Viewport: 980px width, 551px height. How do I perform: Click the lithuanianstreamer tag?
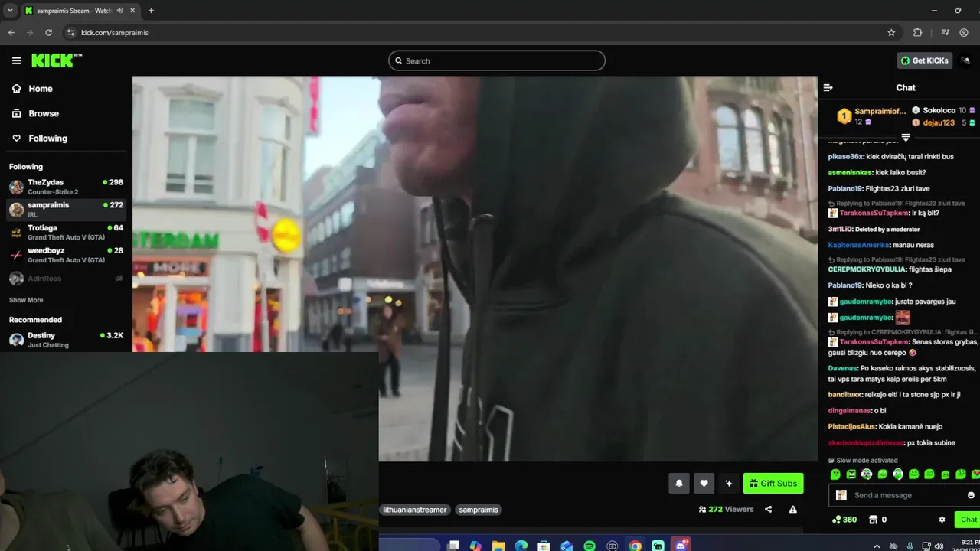(414, 510)
